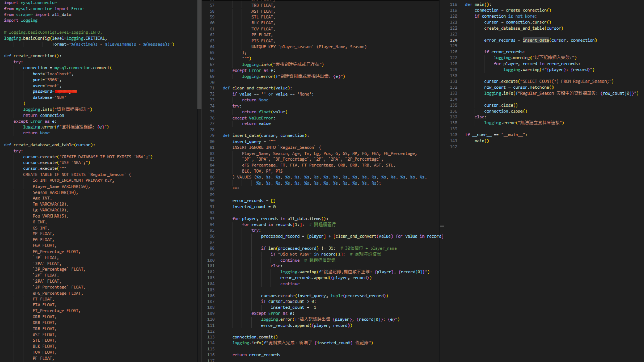Click the redacted password value on the password line

pyautogui.click(x=66, y=91)
